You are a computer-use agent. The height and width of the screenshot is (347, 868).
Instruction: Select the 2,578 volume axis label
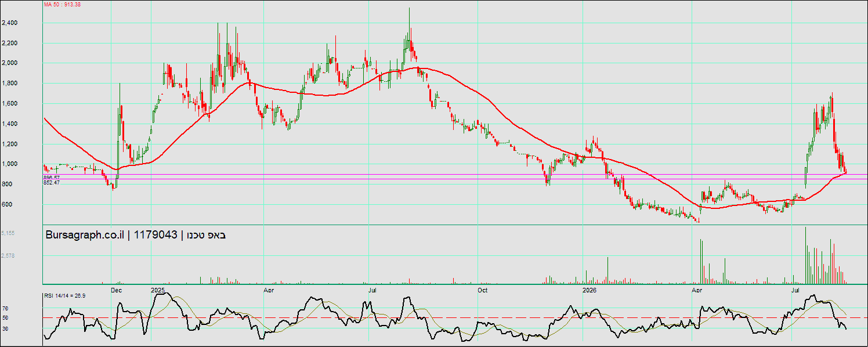click(x=8, y=255)
